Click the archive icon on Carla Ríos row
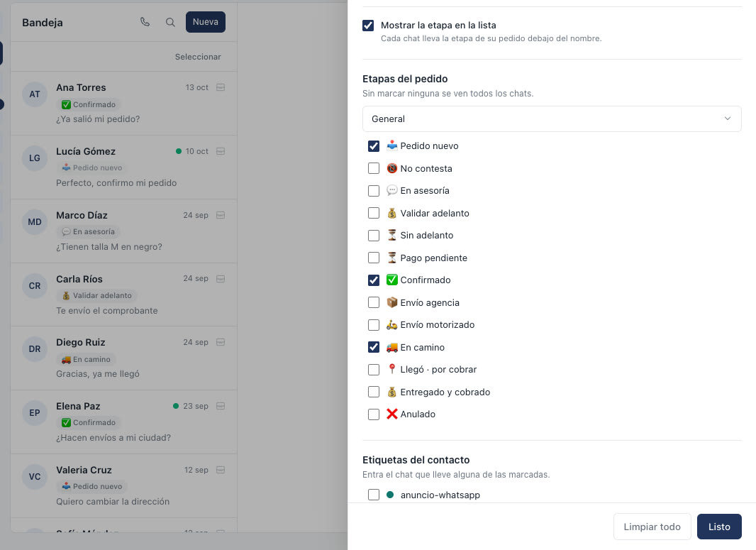This screenshot has height=550, width=756. click(221, 279)
